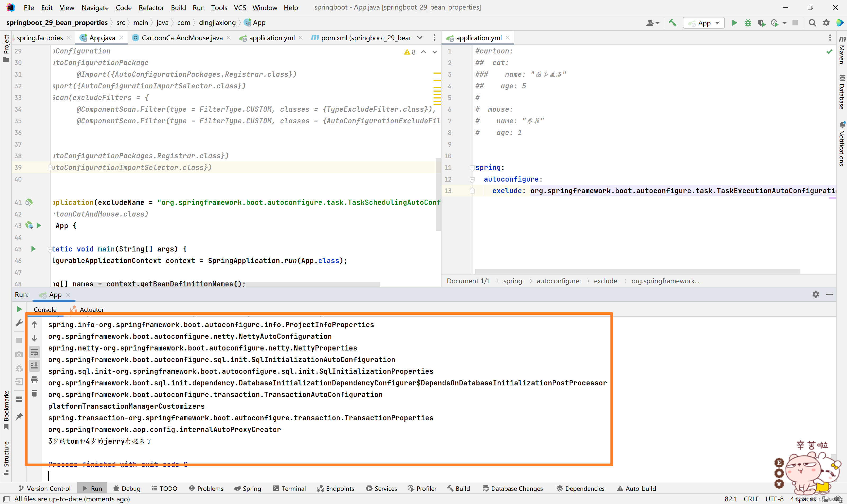
Task: Rerun App in Run panel
Action: [x=19, y=309]
